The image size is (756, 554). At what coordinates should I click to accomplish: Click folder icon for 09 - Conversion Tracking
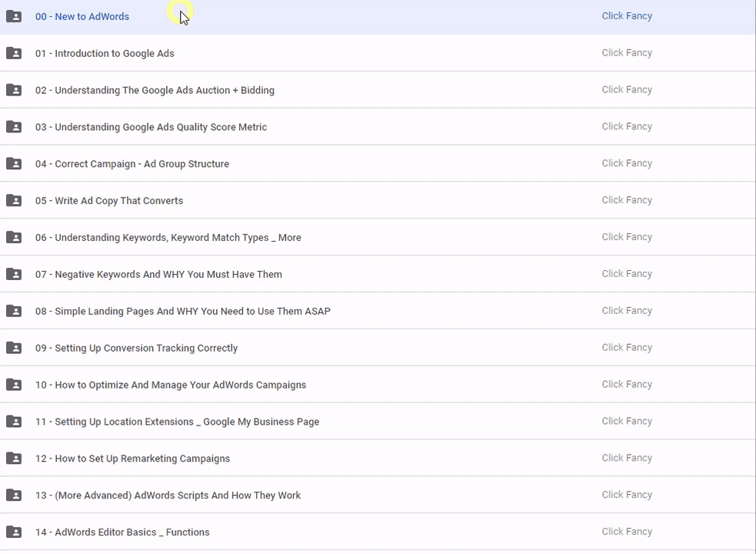14,348
